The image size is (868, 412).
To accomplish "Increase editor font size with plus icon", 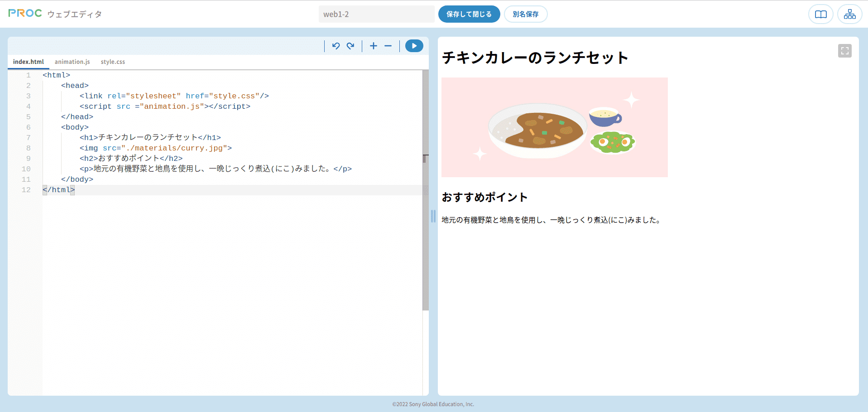I will pos(374,46).
